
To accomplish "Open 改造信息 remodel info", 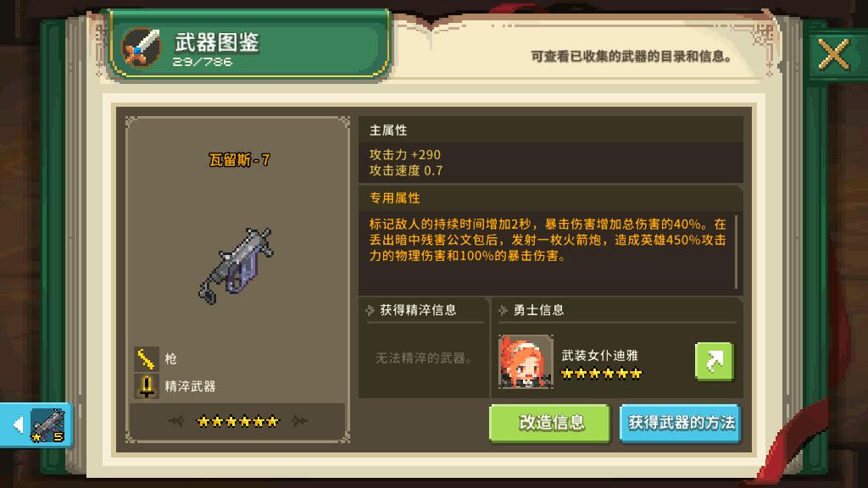I will pos(550,424).
